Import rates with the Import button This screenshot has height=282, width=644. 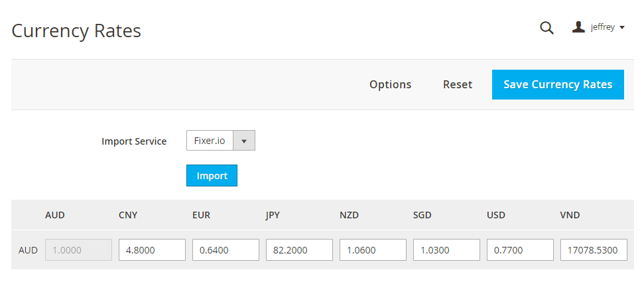[x=212, y=176]
